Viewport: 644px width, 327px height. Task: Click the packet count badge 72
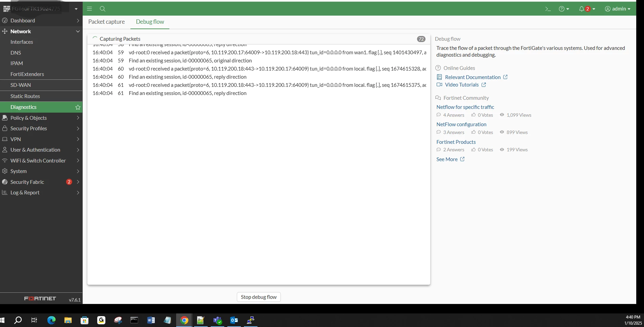pyautogui.click(x=421, y=39)
